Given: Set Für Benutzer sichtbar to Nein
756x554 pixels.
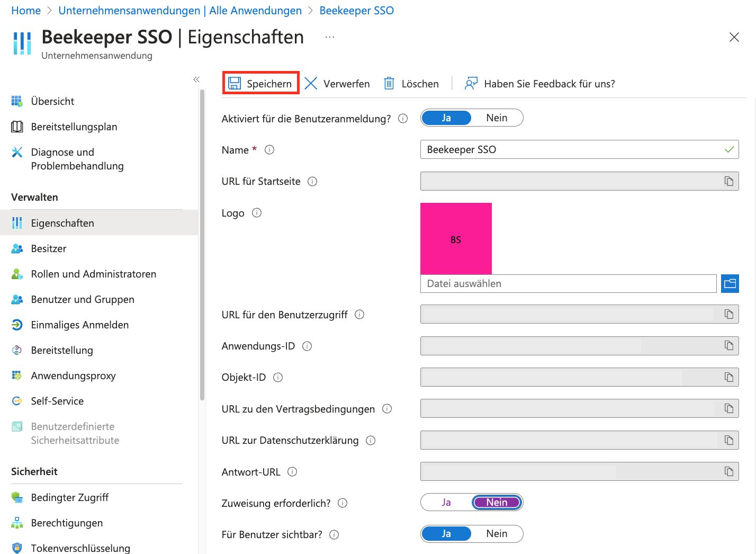Looking at the screenshot, I should point(497,533).
